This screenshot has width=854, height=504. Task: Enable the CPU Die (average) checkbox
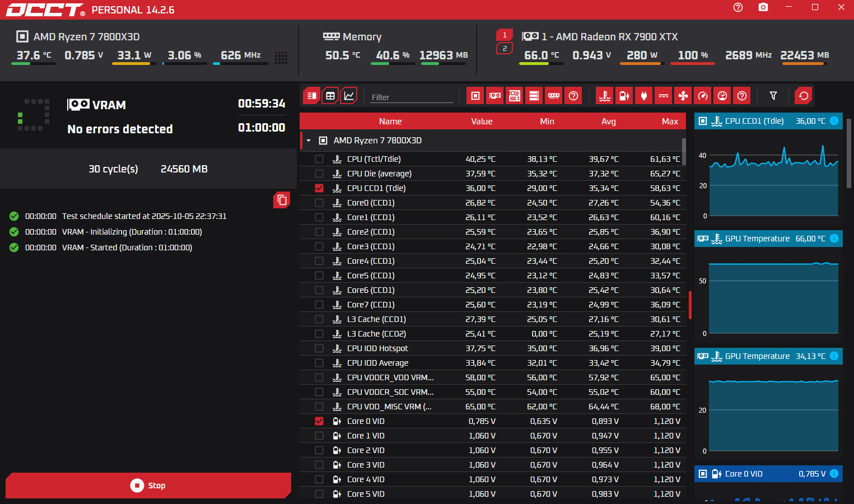click(x=319, y=174)
